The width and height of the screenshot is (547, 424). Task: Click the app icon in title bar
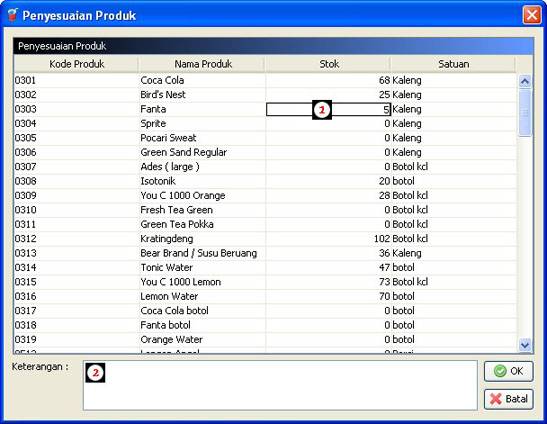point(13,15)
